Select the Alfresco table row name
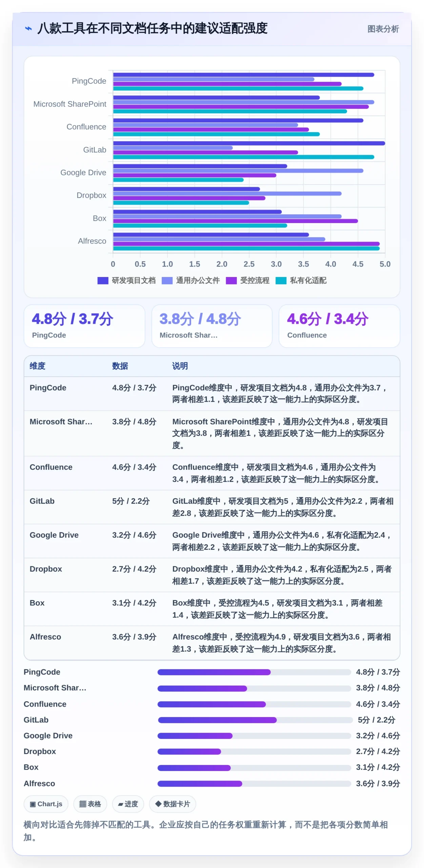Image resolution: width=424 pixels, height=868 pixels. 45,637
